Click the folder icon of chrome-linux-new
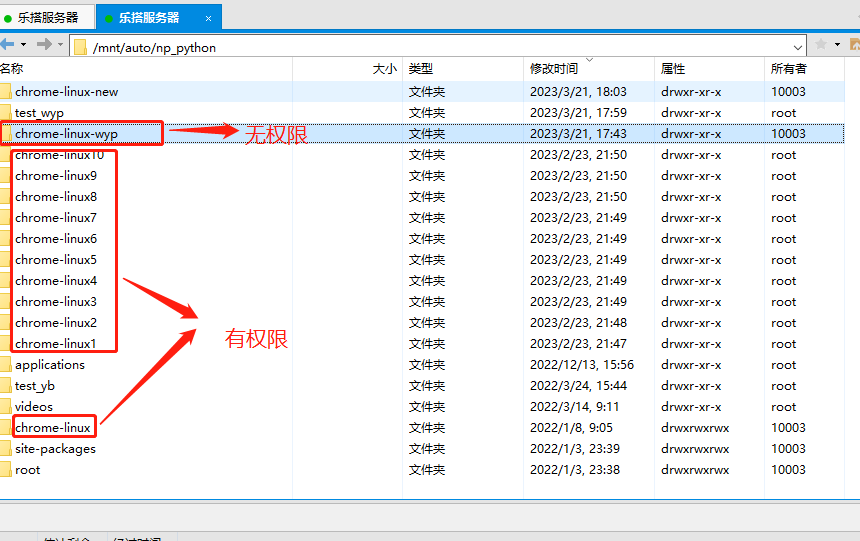 coord(5,92)
